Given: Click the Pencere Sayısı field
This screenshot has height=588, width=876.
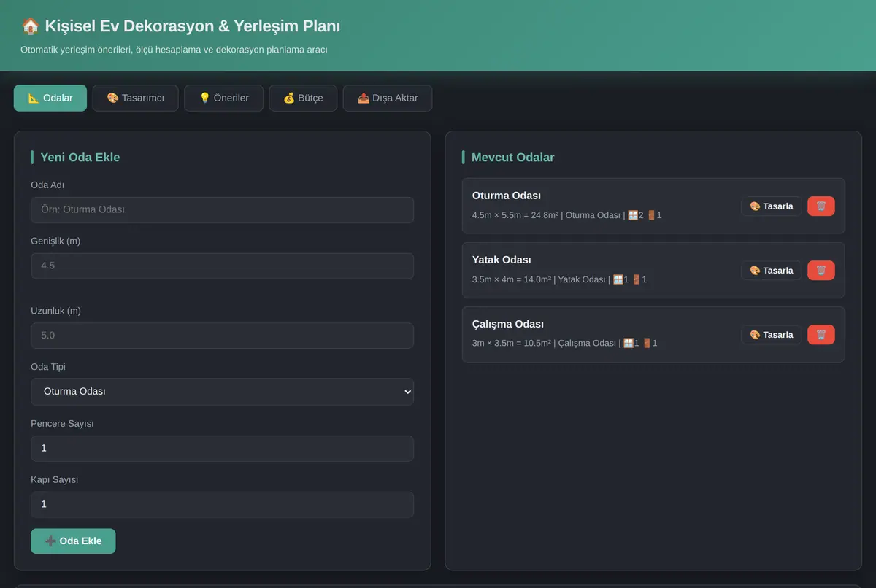Looking at the screenshot, I should pyautogui.click(x=222, y=448).
